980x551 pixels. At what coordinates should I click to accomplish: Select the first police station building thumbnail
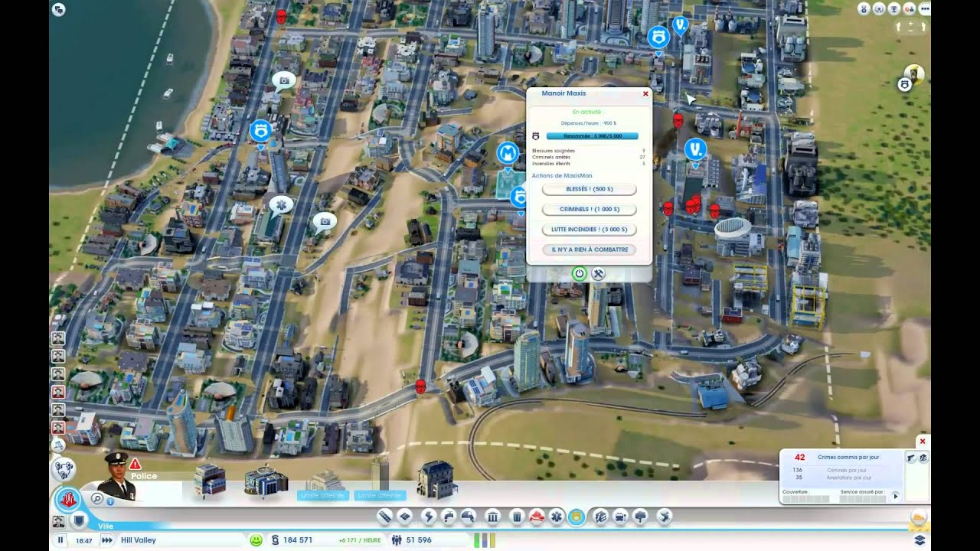[210, 480]
